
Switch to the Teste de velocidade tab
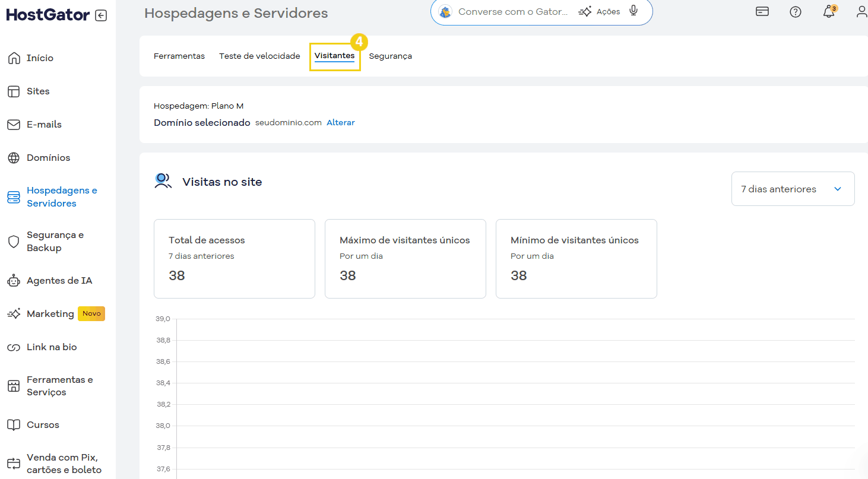[259, 55]
